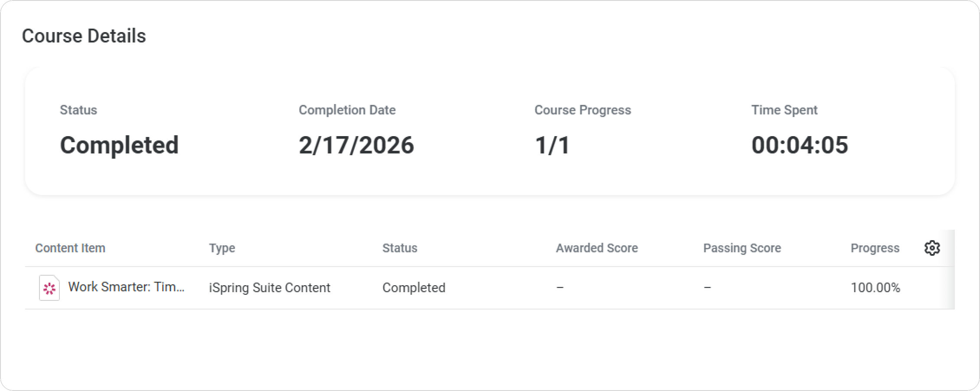Click the awarded score dash cell
The width and height of the screenshot is (980, 391).
(x=560, y=288)
